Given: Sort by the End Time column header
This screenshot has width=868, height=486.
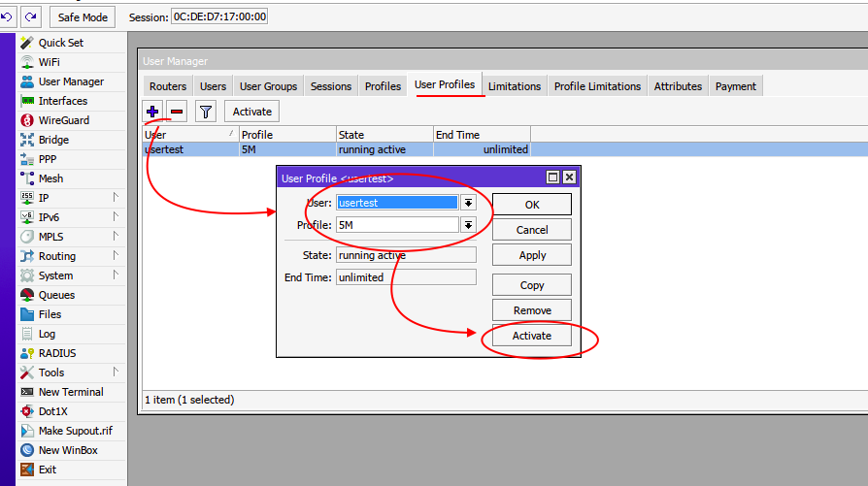Looking at the screenshot, I should coord(481,135).
